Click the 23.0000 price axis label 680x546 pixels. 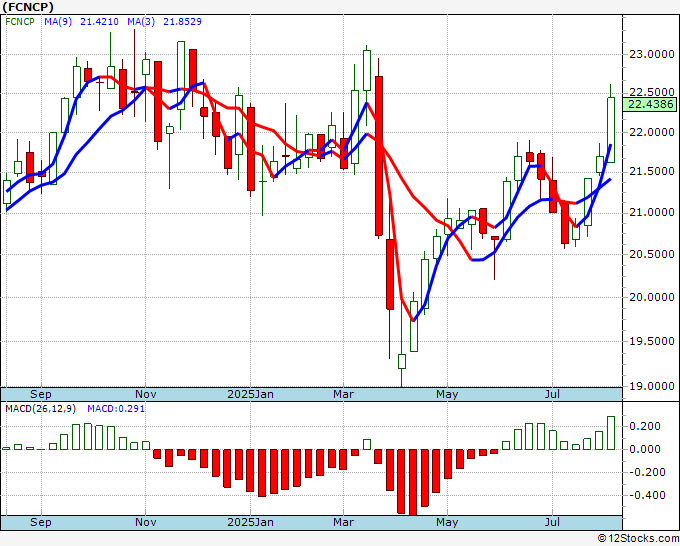(651, 55)
